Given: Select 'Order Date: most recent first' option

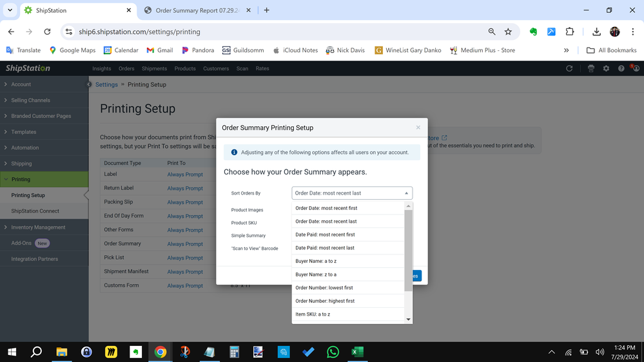Looking at the screenshot, I should pyautogui.click(x=326, y=208).
